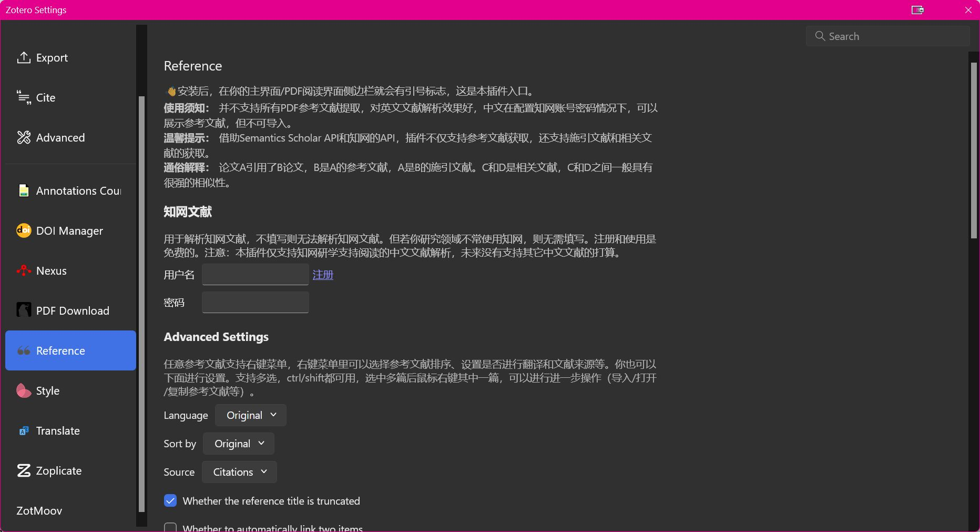The image size is (980, 532).
Task: Click the 注册 register link
Action: pyautogui.click(x=323, y=275)
